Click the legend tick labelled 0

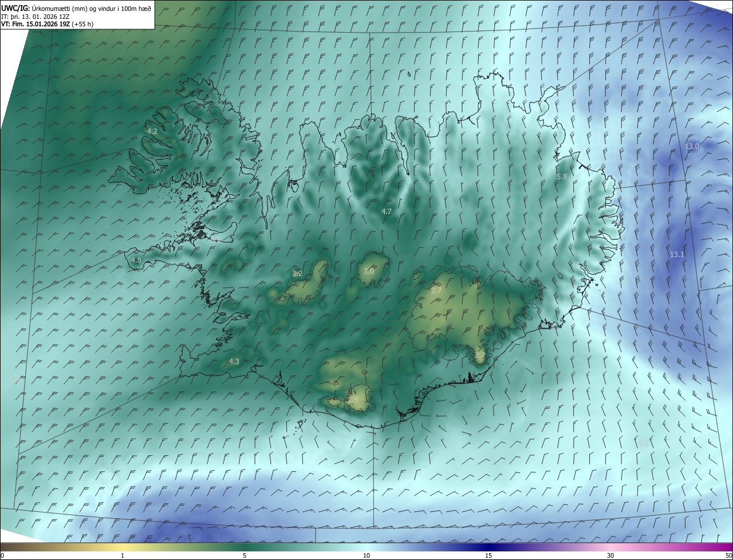tap(2, 555)
